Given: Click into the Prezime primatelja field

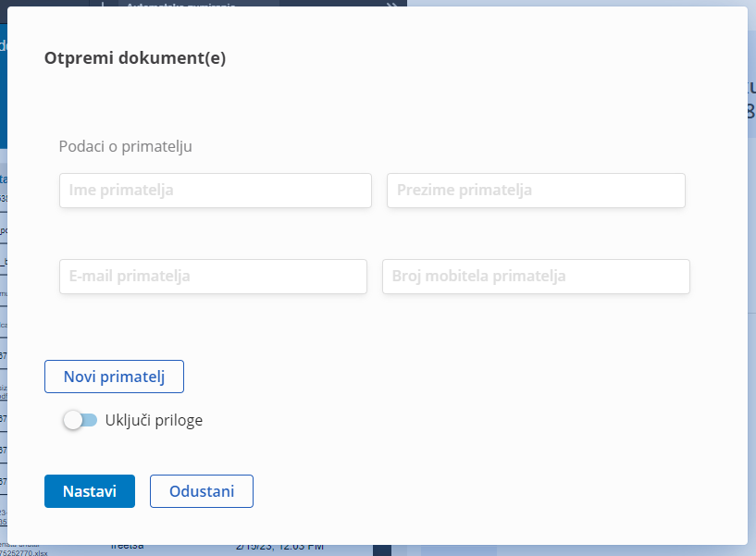Looking at the screenshot, I should coord(536,191).
